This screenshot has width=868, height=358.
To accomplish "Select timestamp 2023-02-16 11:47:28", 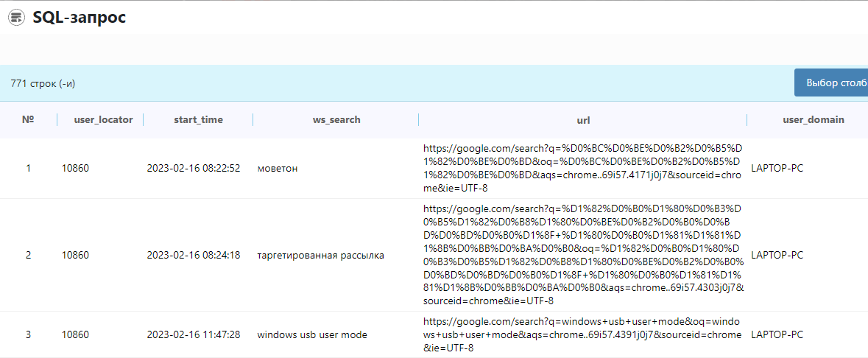I will [194, 335].
